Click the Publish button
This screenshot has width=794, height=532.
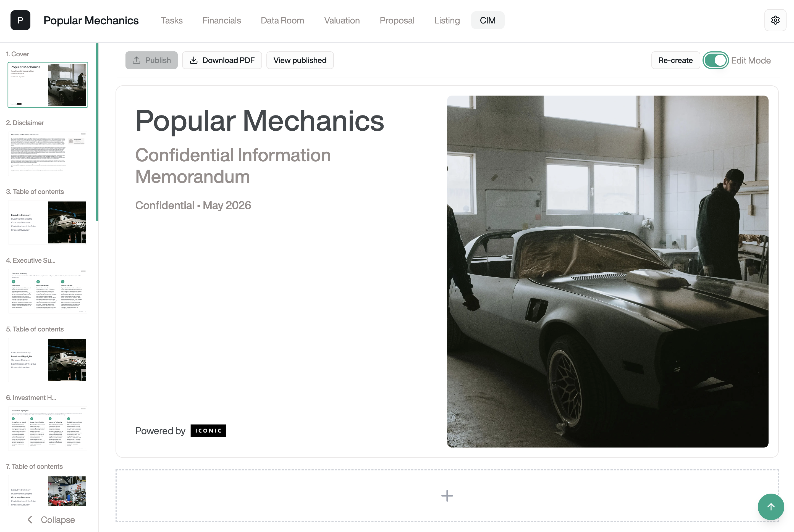point(151,60)
